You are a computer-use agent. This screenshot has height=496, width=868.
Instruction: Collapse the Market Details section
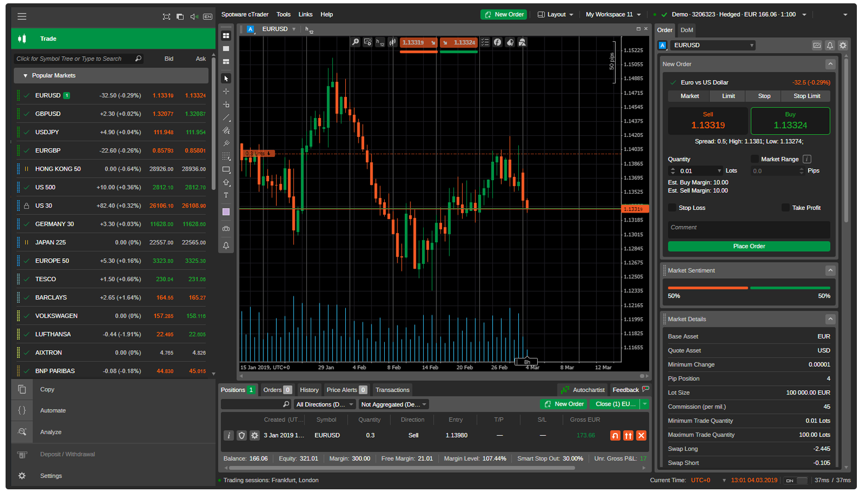click(x=830, y=319)
